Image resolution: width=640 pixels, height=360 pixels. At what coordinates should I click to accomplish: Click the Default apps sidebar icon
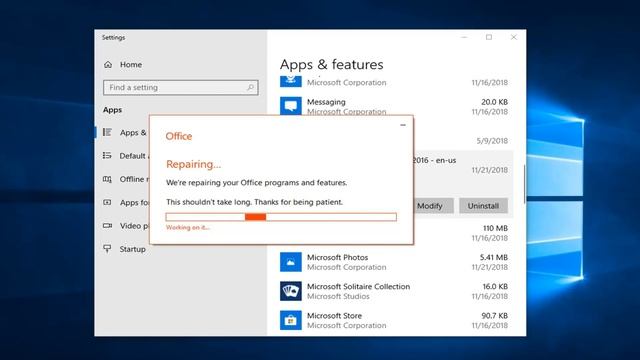[107, 156]
